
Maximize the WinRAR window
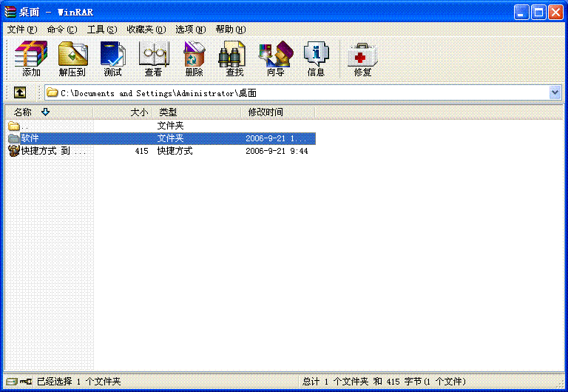(x=538, y=13)
